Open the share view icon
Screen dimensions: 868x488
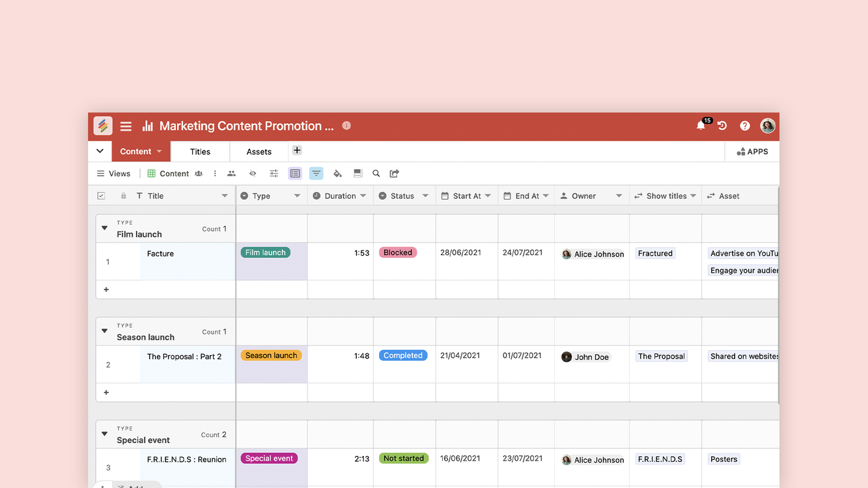point(394,174)
